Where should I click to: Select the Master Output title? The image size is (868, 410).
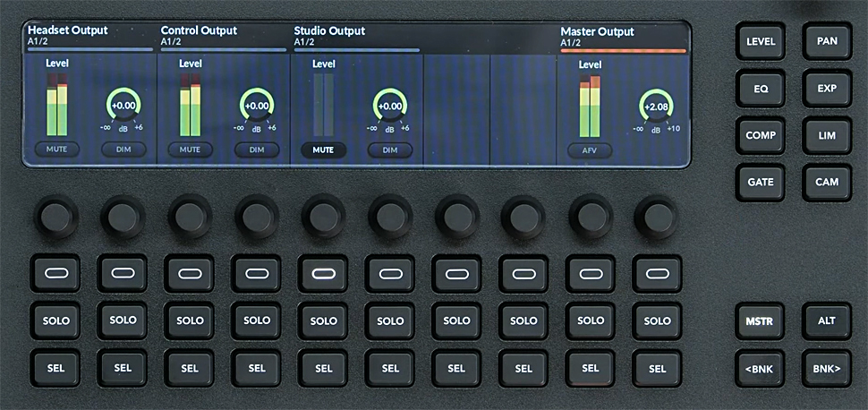597,31
